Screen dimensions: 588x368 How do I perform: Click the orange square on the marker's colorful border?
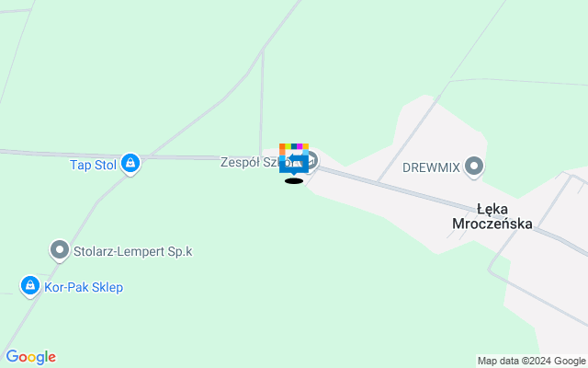click(282, 146)
